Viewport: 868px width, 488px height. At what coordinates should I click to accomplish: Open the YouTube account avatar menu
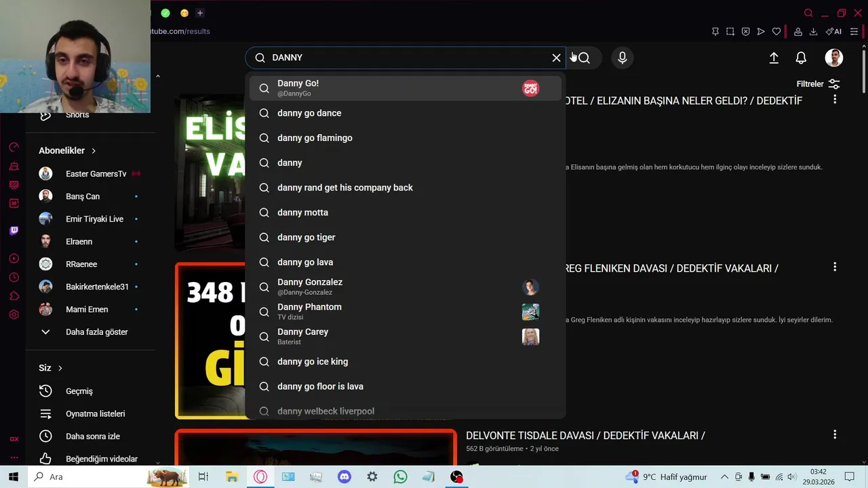point(834,58)
